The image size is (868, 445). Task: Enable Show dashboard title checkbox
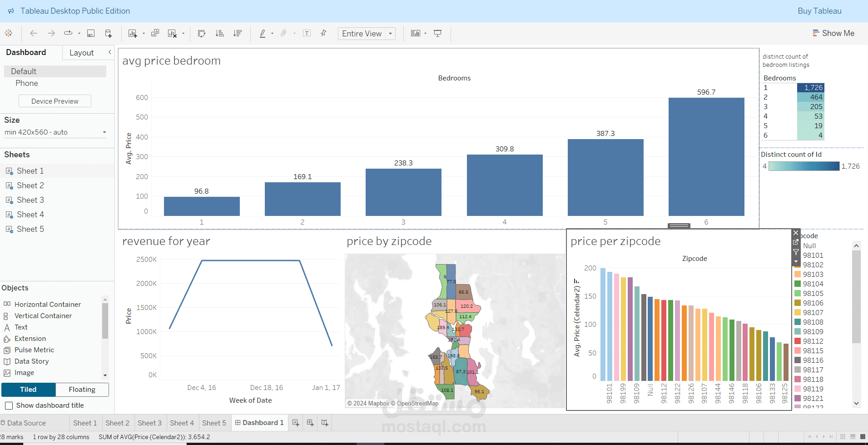9,405
